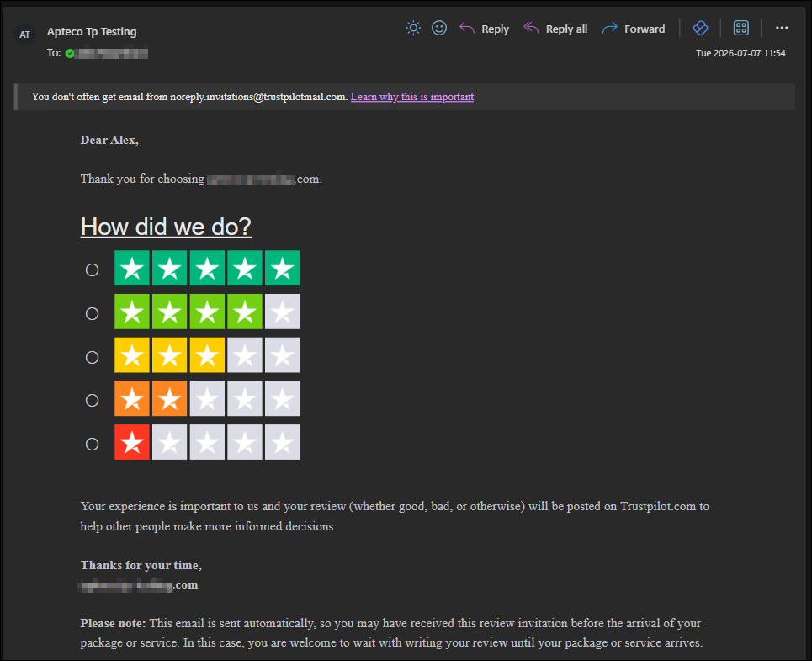Click the Reply button
Image resolution: width=812 pixels, height=661 pixels.
(484, 29)
